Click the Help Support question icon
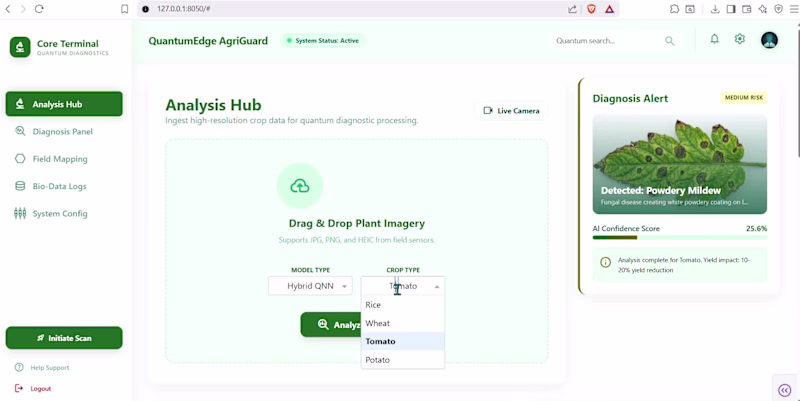 click(x=19, y=367)
